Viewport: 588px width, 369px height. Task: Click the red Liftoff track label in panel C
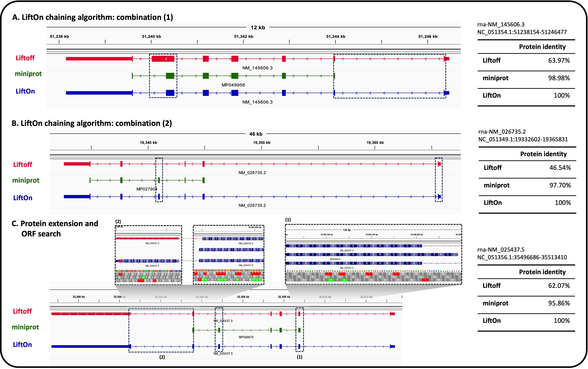[22, 312]
